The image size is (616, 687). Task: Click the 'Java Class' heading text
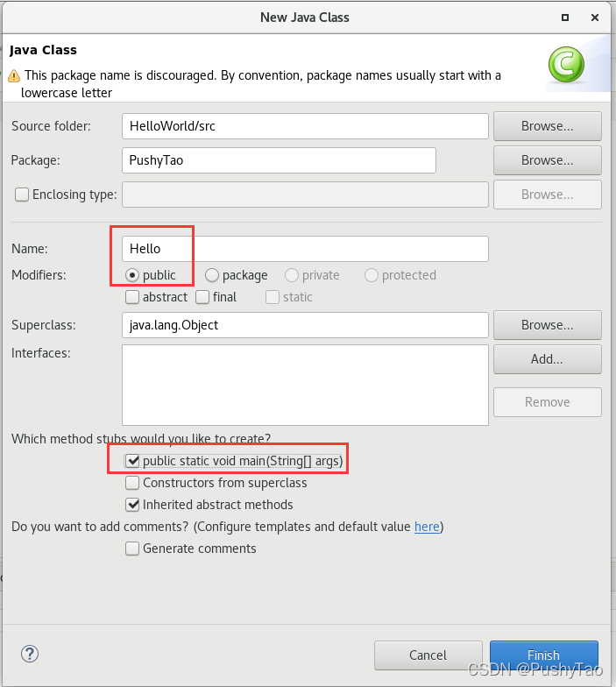(43, 51)
